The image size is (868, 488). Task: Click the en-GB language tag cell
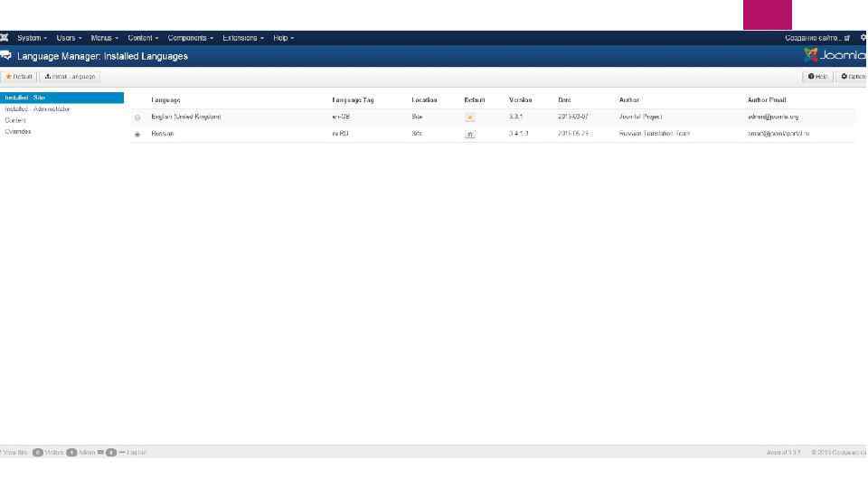pos(341,117)
